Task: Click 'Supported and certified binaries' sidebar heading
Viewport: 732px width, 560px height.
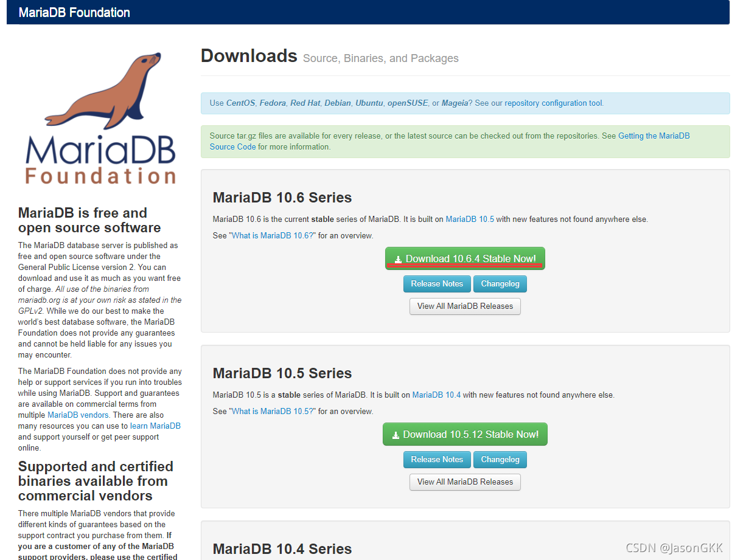Action: [x=96, y=481]
